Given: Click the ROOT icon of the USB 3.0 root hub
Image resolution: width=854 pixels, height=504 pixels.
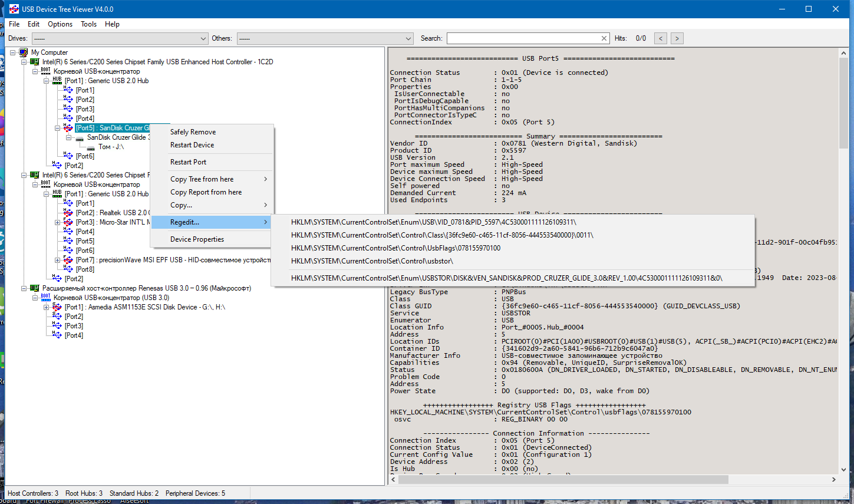Looking at the screenshot, I should (46, 298).
